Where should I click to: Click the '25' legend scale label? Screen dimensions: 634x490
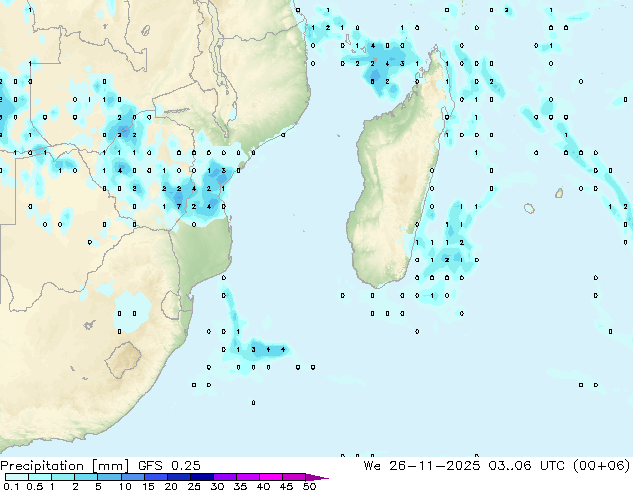pos(194,486)
